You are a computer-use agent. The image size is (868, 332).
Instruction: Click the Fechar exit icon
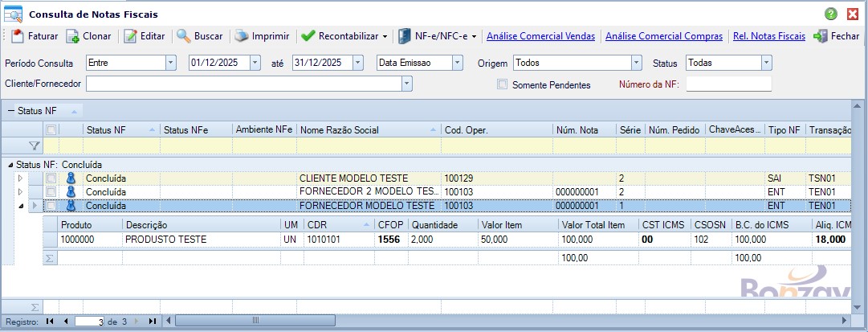(x=820, y=36)
